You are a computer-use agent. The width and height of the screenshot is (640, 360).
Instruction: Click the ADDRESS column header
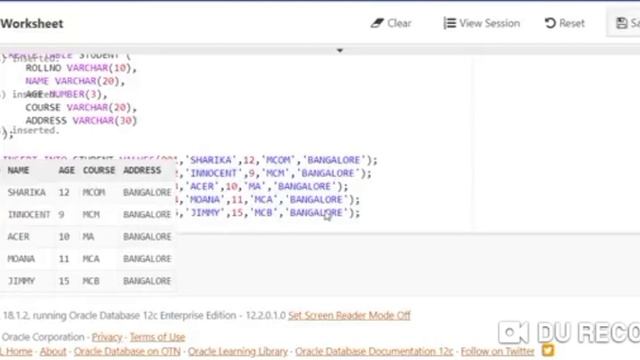click(x=142, y=170)
